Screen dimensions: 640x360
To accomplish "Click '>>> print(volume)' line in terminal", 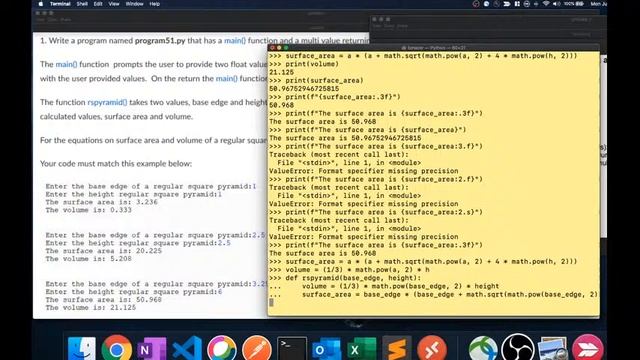I will coord(304,64).
